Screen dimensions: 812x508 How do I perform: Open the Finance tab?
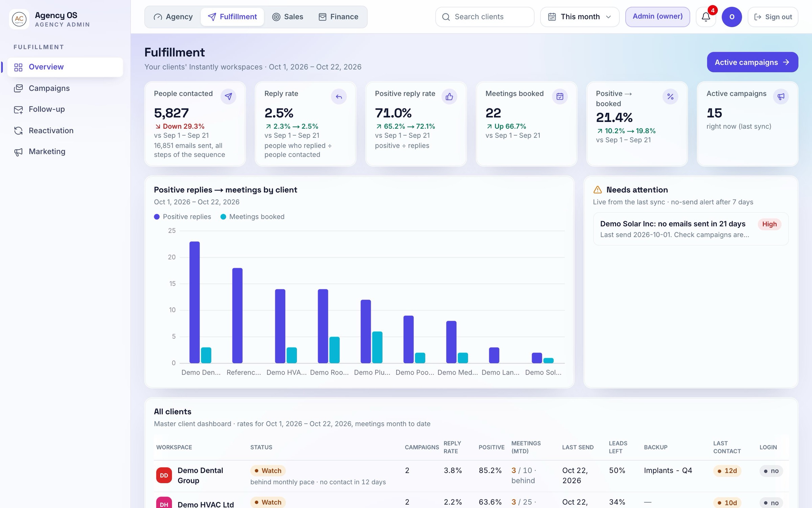point(338,17)
